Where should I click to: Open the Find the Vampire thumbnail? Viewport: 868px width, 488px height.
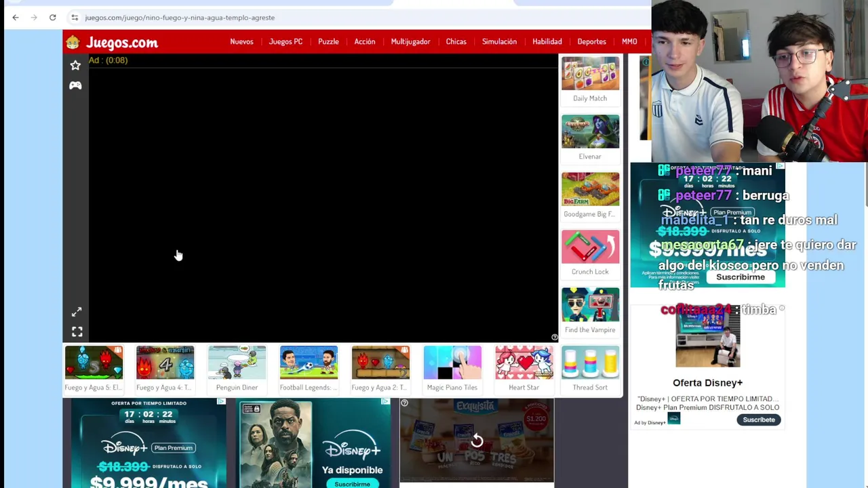point(590,304)
